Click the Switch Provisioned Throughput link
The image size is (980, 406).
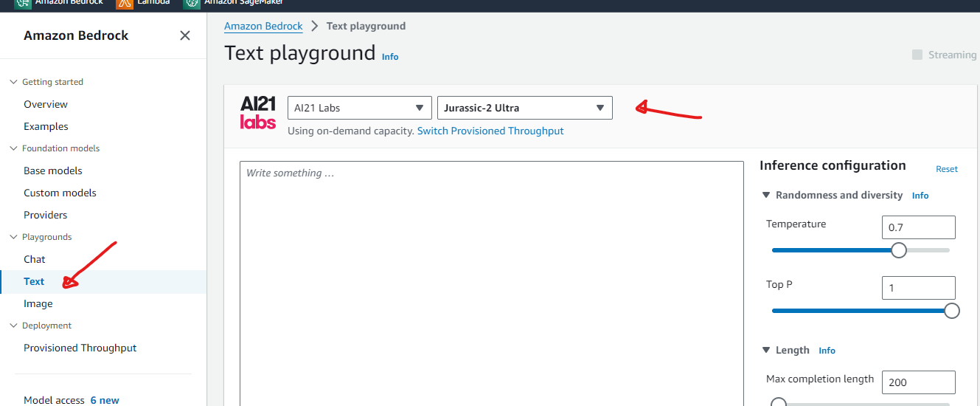tap(490, 131)
